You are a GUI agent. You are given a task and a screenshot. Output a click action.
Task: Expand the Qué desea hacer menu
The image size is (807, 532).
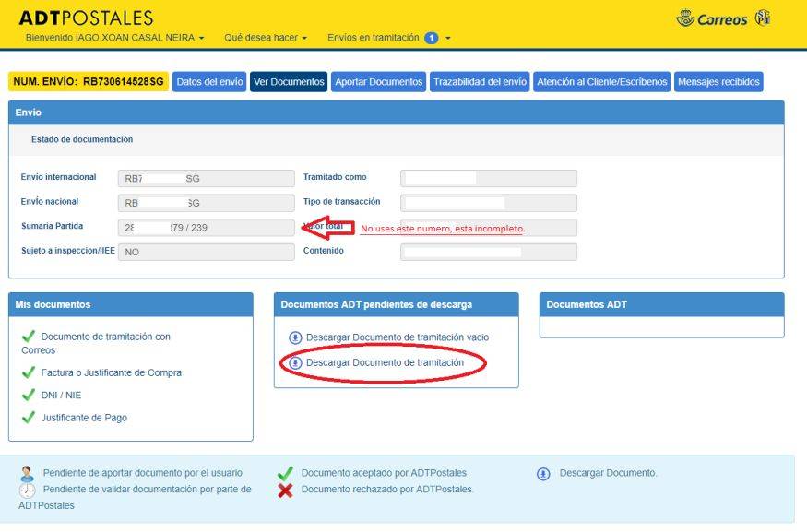coord(266,38)
